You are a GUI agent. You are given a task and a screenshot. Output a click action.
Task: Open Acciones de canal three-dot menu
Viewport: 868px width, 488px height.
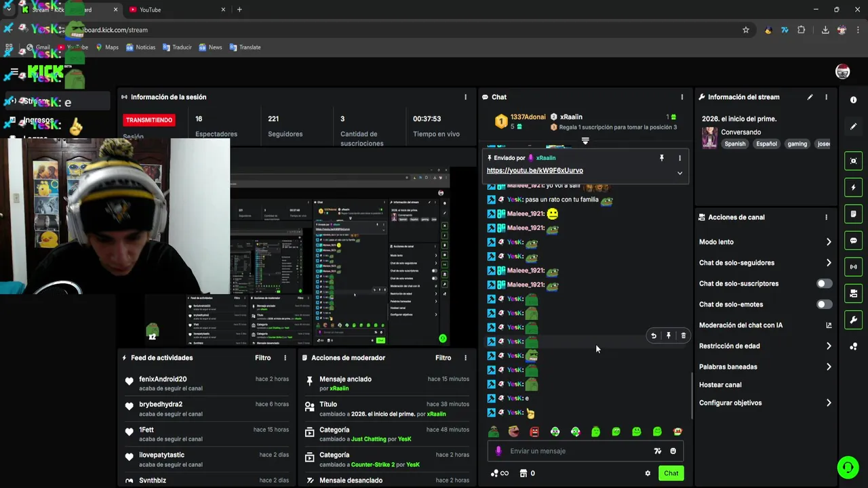(x=826, y=218)
